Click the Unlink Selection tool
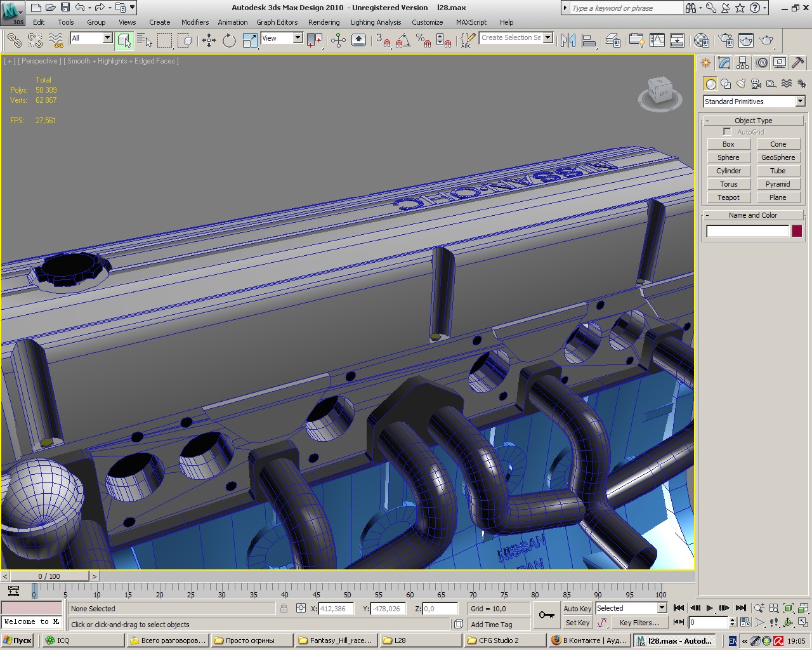 [x=36, y=41]
